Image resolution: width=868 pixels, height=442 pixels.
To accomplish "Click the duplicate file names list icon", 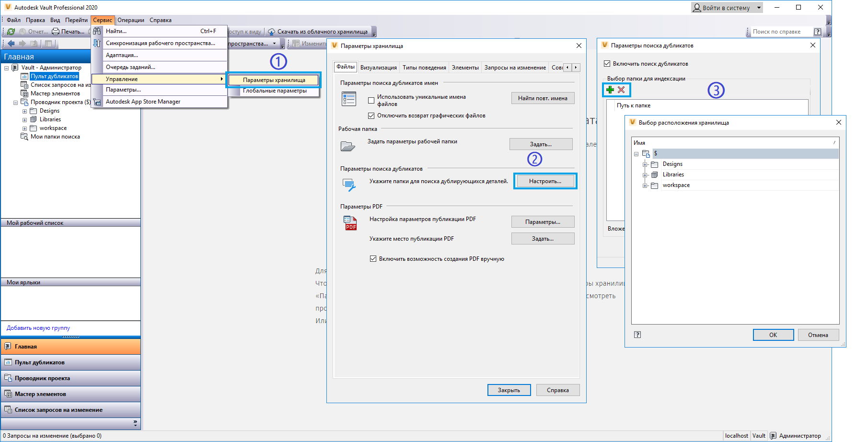I will (x=349, y=99).
